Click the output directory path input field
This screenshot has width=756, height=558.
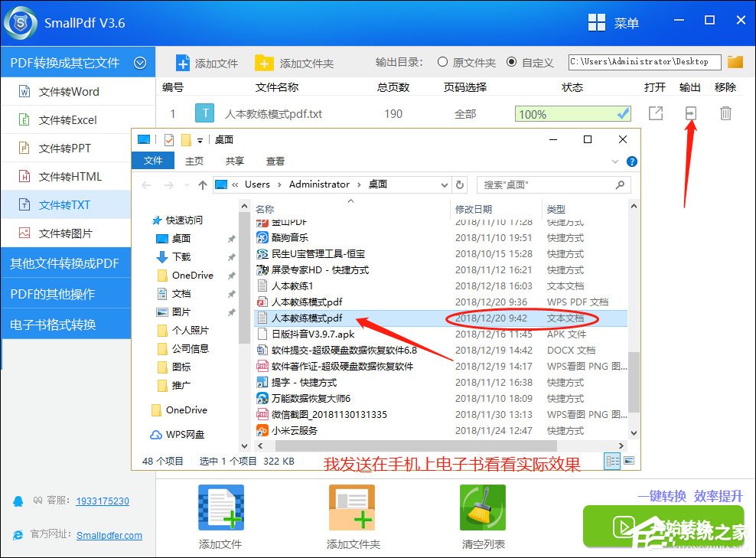pos(646,62)
